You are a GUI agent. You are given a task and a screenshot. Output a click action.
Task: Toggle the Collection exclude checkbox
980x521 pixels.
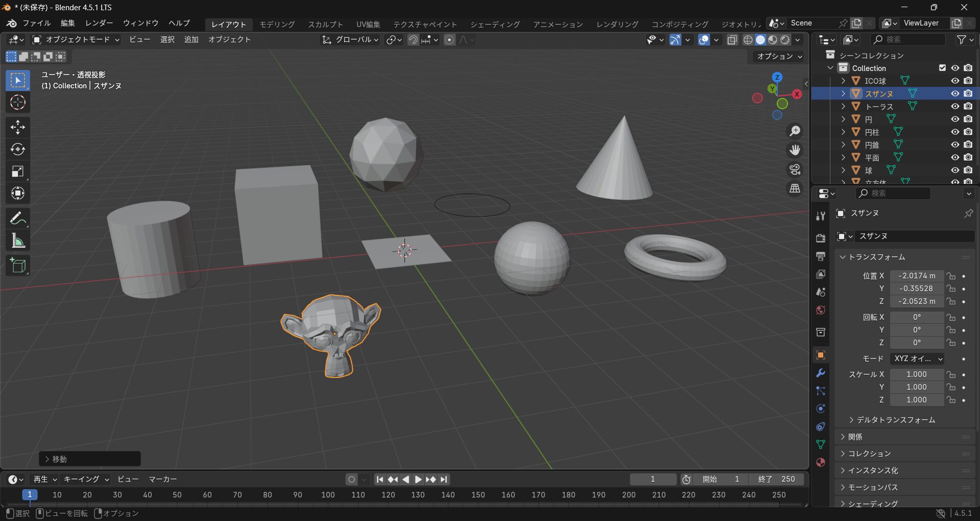tap(942, 68)
